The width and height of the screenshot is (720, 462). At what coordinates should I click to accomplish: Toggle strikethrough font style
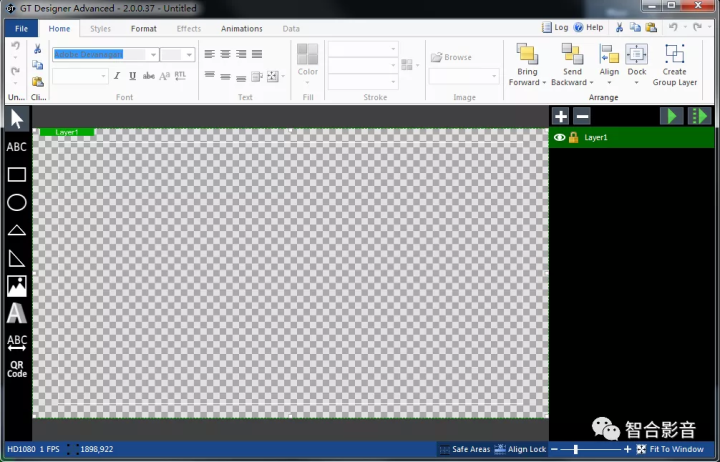148,76
